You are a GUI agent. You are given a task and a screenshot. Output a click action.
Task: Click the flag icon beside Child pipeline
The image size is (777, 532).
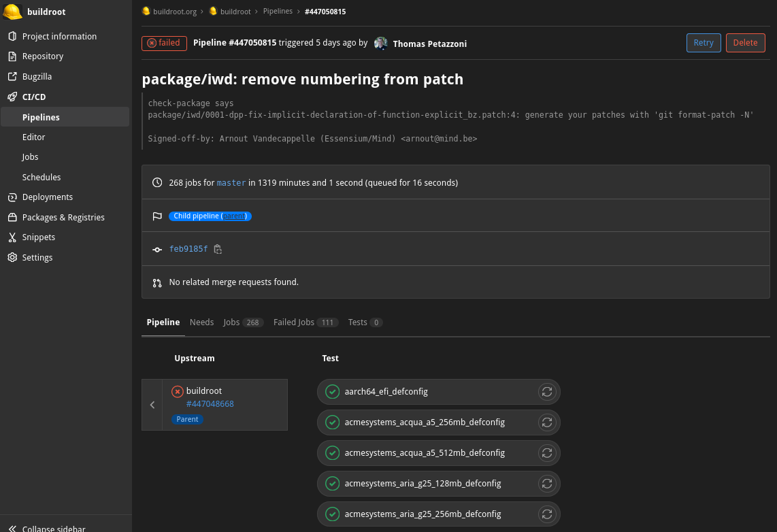coord(157,216)
